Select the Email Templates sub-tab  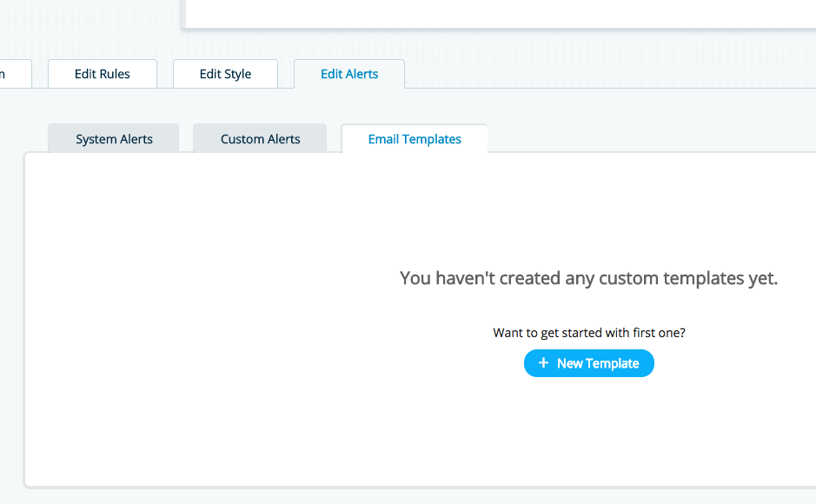[415, 139]
